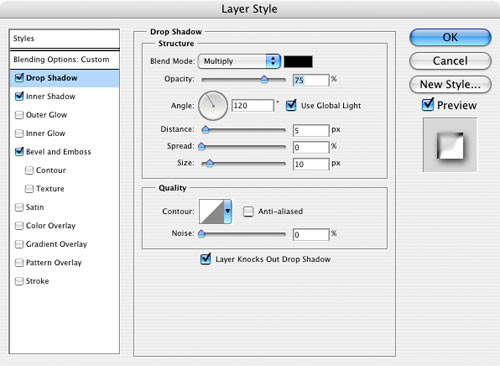Expand the contour dropdown arrow
The width and height of the screenshot is (500, 366).
click(x=228, y=211)
